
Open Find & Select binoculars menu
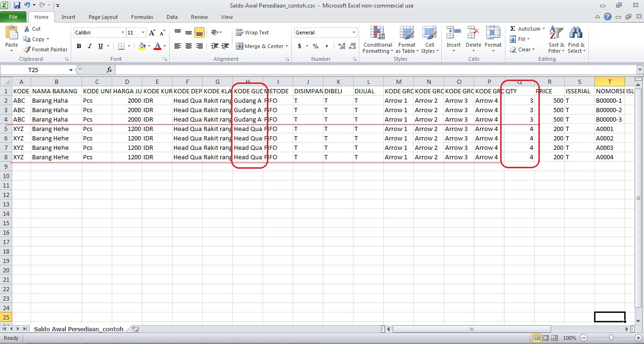coord(576,40)
